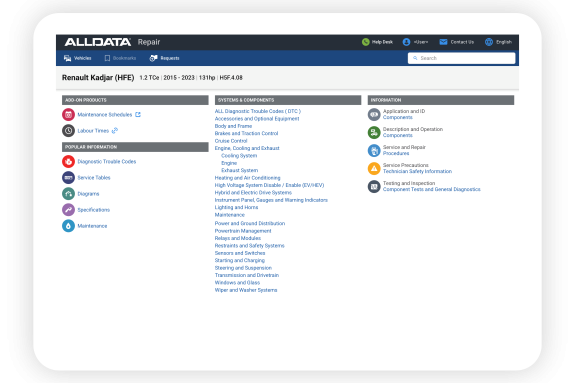The width and height of the screenshot is (575, 383).
Task: Click the Vehicles car icon
Action: pyautogui.click(x=67, y=58)
